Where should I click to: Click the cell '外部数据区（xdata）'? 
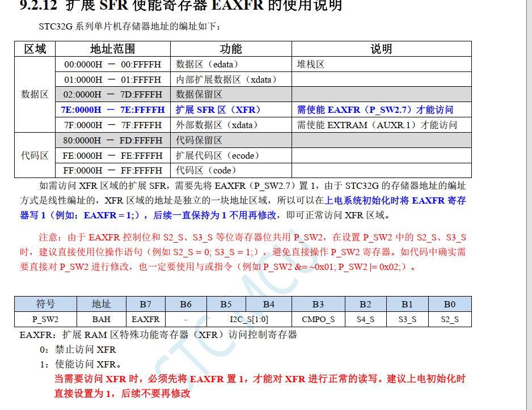coord(231,125)
